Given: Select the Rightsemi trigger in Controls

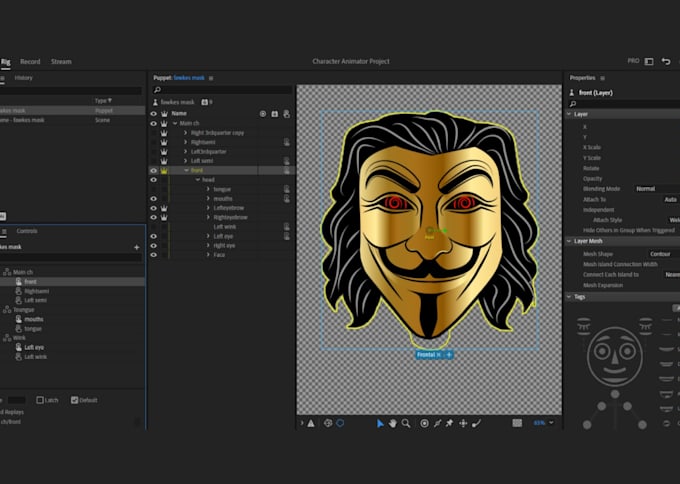Looking at the screenshot, I should coord(36,291).
